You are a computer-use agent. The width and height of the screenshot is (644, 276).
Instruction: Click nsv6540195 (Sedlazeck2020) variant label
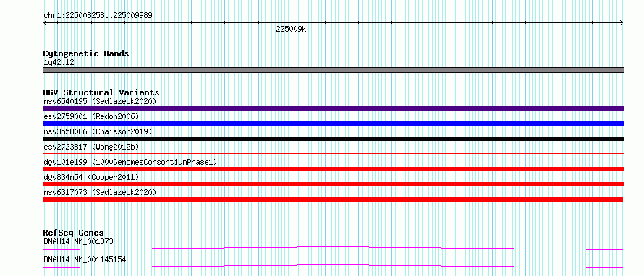pos(100,101)
